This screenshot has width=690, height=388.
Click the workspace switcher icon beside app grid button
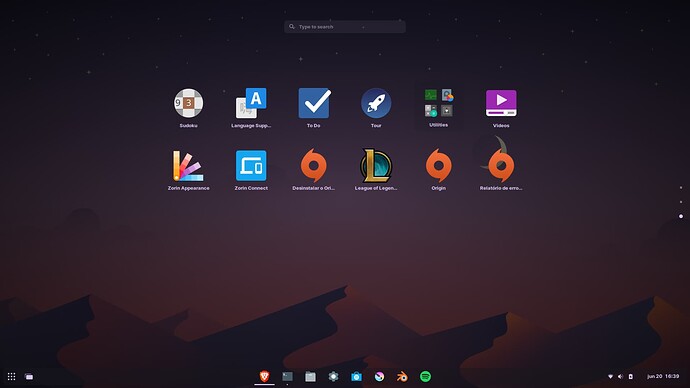coord(29,377)
